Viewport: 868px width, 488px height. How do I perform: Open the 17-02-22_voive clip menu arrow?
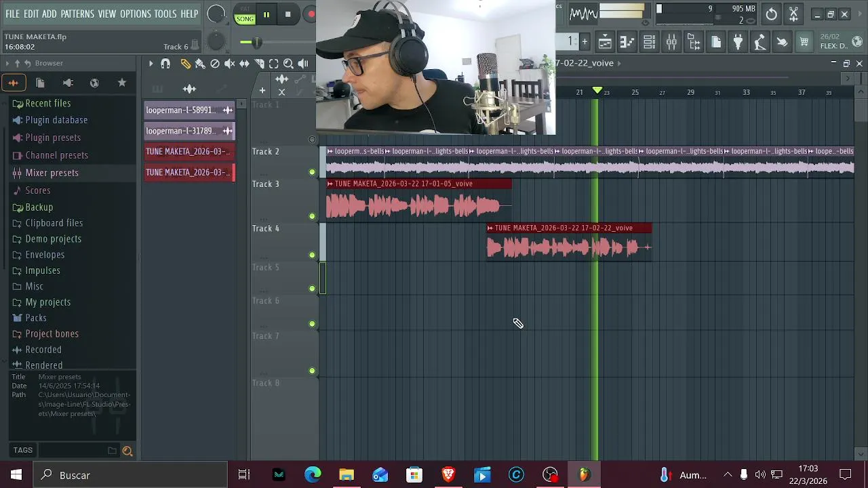[x=490, y=228]
